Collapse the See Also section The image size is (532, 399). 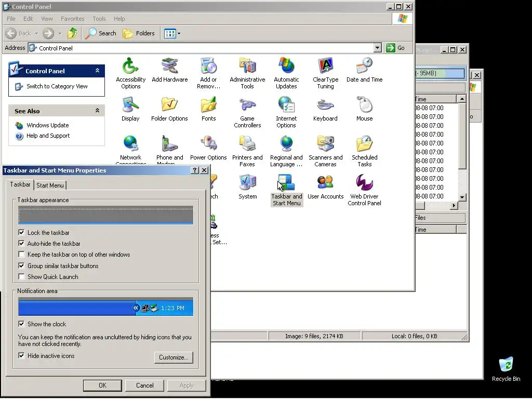click(97, 111)
